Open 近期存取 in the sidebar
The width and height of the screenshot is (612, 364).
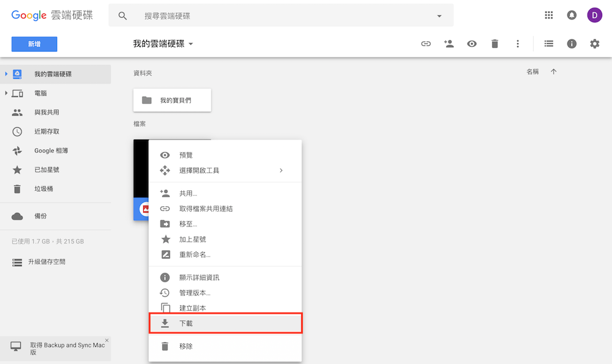(56, 132)
